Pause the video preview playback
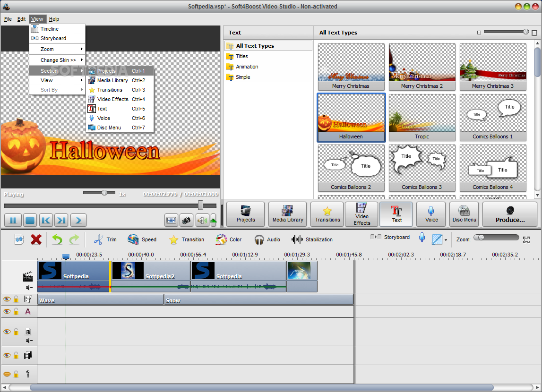542x392 pixels. pos(13,220)
